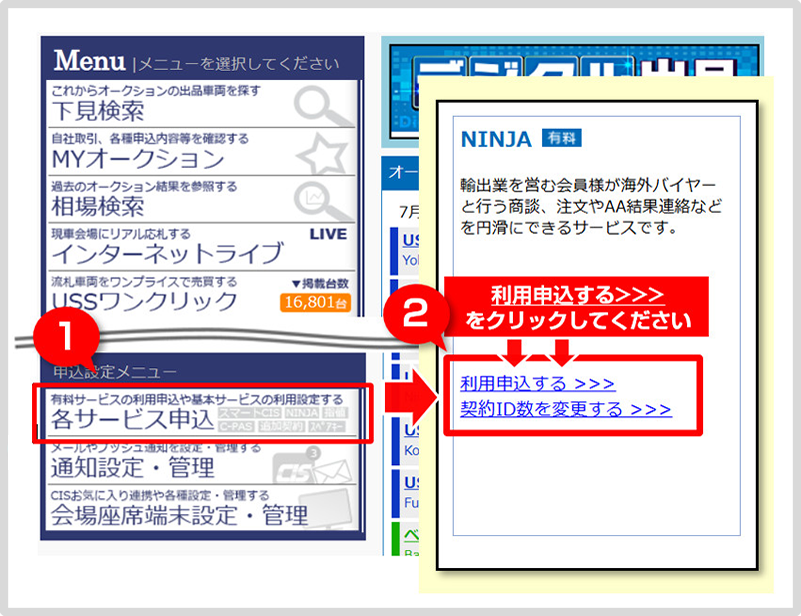801x616 pixels.
Task: Click the orange 16,801台 count badge
Action: coord(315,302)
